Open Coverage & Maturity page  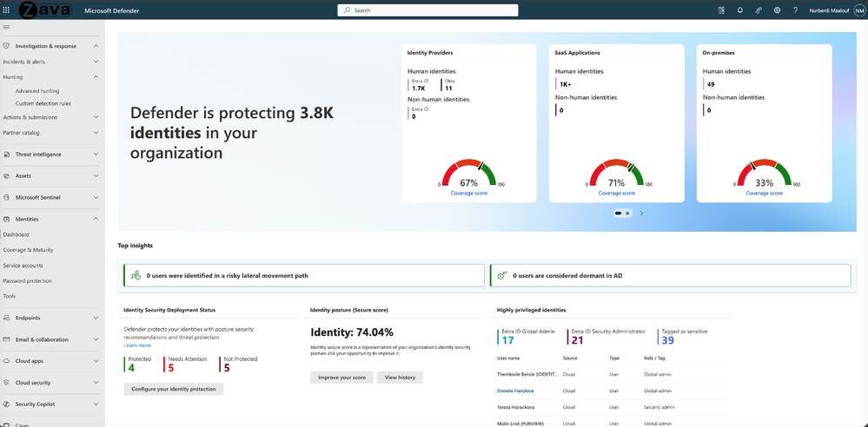[x=28, y=250]
